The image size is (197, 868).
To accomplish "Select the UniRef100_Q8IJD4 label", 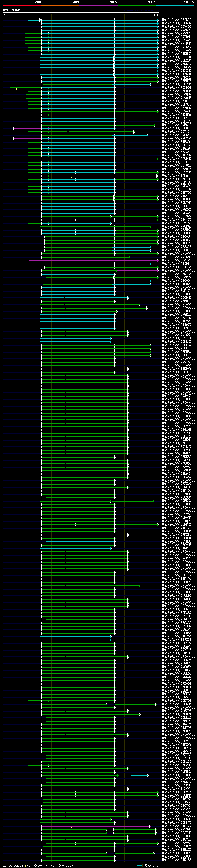I will click(177, 57).
